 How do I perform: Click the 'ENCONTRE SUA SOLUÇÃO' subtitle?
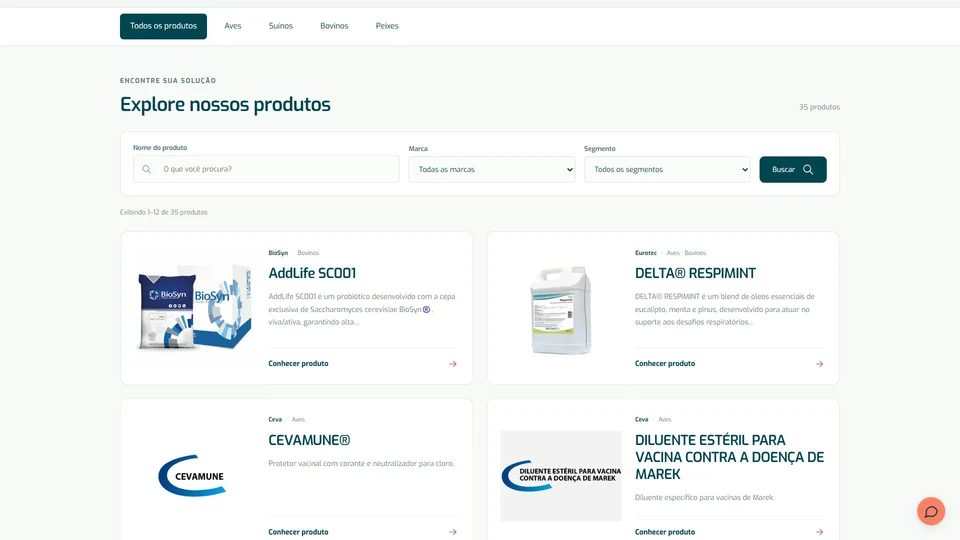[x=168, y=81]
